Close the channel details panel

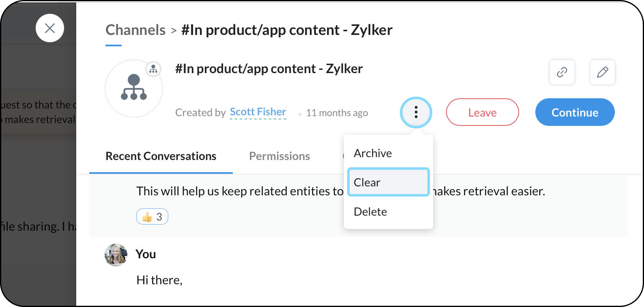tap(50, 28)
